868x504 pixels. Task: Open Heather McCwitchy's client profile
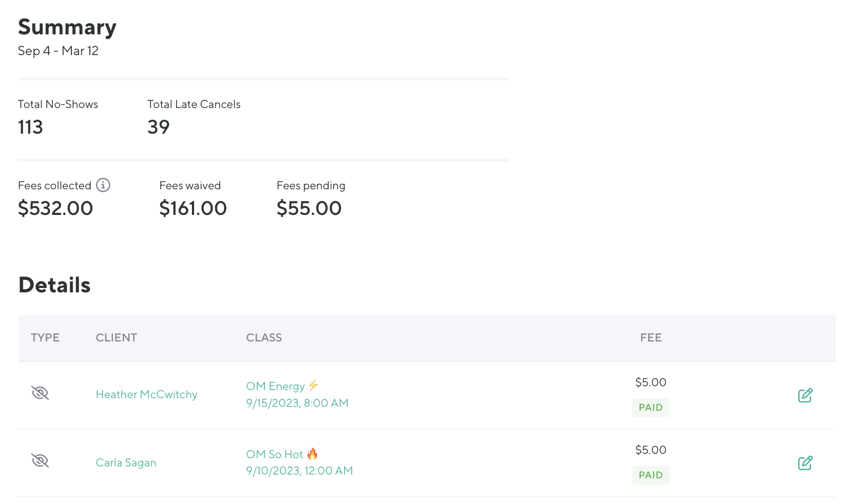pyautogui.click(x=146, y=394)
